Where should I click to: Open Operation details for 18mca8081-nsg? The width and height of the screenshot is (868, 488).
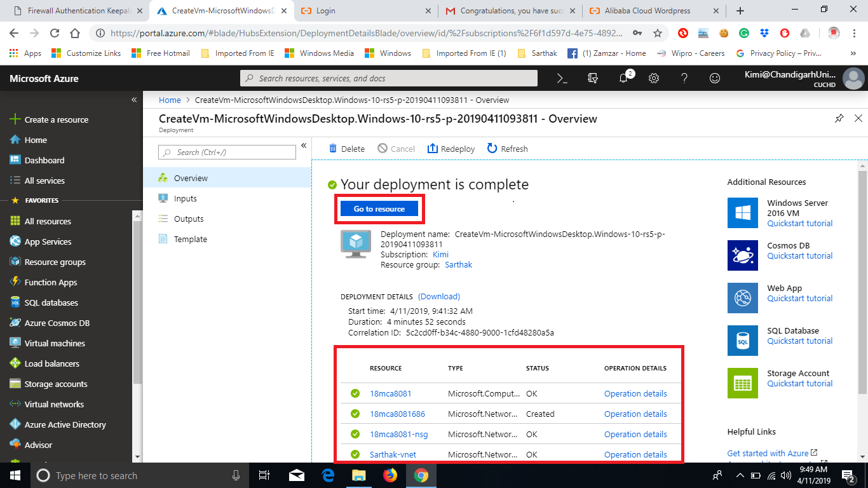635,434
